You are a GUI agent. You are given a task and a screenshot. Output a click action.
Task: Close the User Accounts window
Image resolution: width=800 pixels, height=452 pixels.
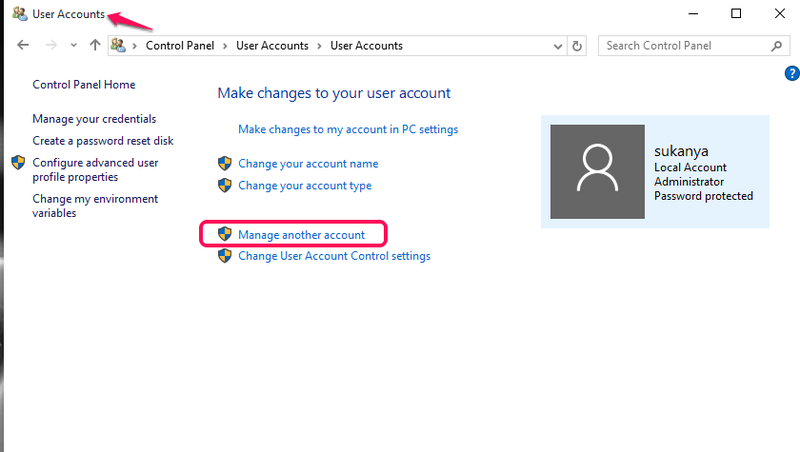pyautogui.click(x=780, y=14)
